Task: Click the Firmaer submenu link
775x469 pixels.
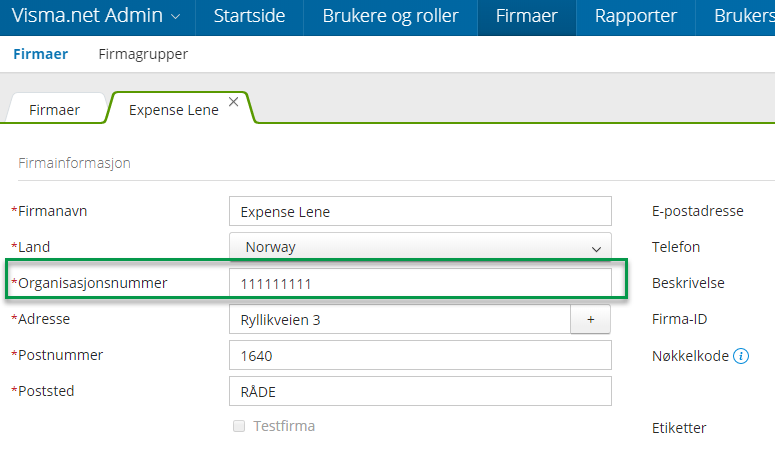Action: coord(40,54)
